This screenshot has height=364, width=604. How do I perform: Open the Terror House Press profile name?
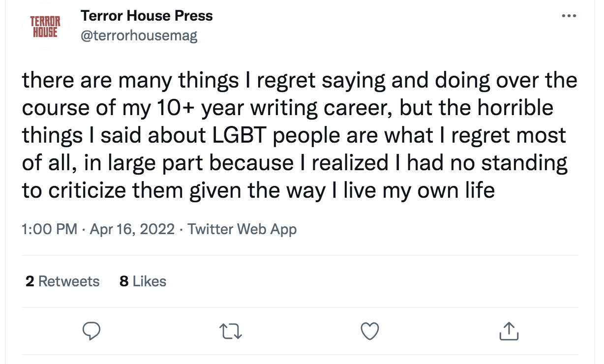pos(147,16)
